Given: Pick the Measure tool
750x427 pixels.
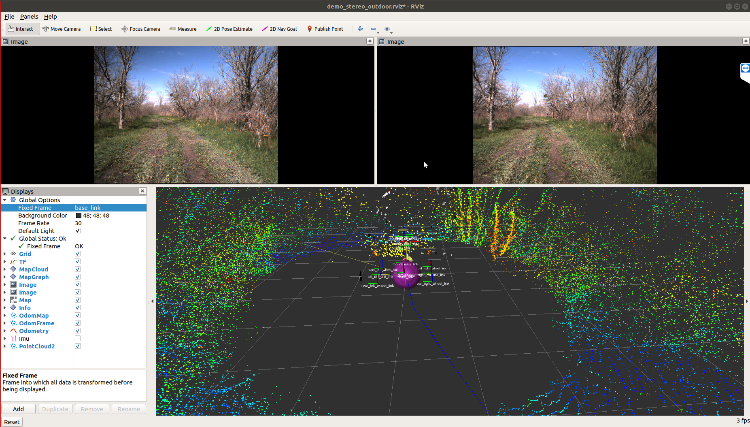Looking at the screenshot, I should [x=182, y=29].
